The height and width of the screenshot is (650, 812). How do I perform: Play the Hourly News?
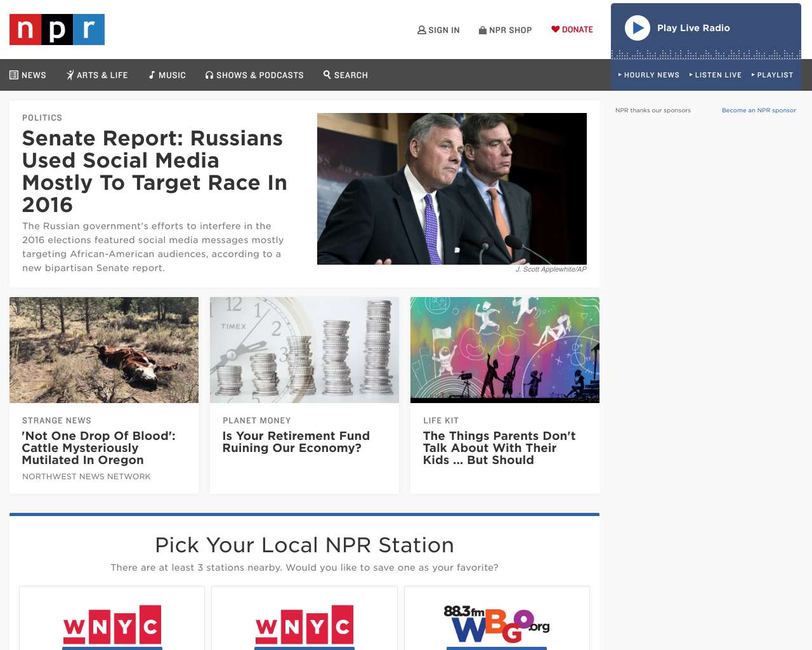(649, 75)
